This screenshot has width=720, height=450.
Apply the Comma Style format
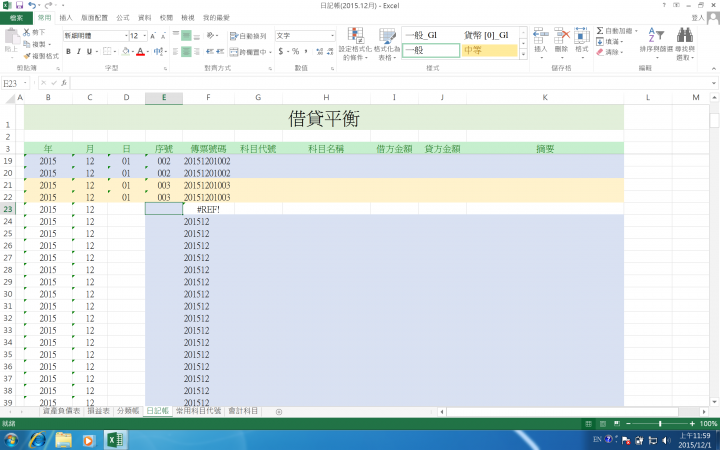pyautogui.click(x=306, y=51)
